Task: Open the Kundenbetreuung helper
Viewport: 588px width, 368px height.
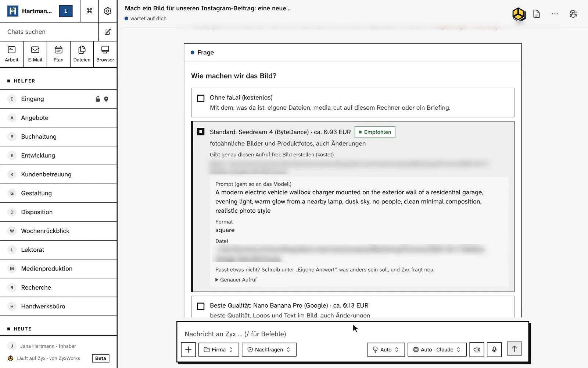Action: (58, 174)
